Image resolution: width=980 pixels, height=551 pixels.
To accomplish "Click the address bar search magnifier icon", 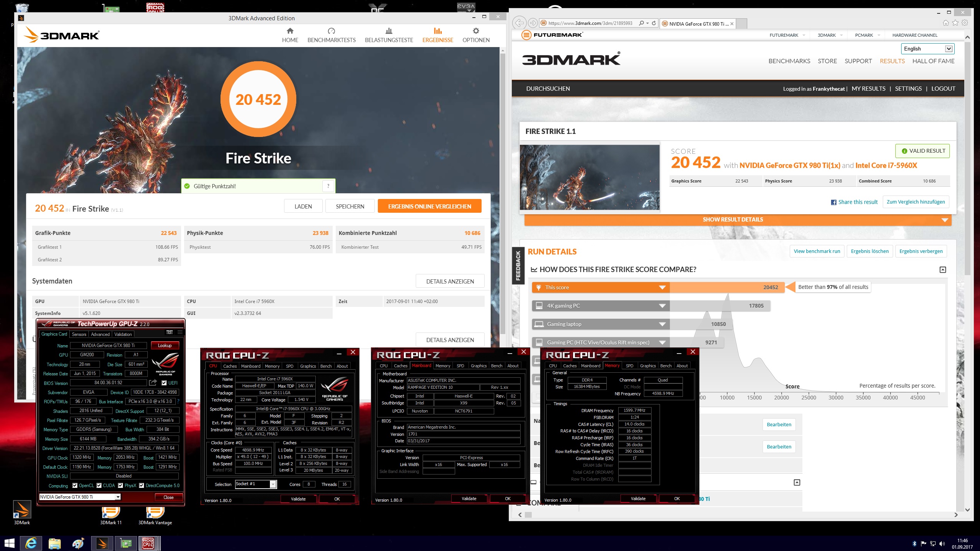I will (641, 23).
